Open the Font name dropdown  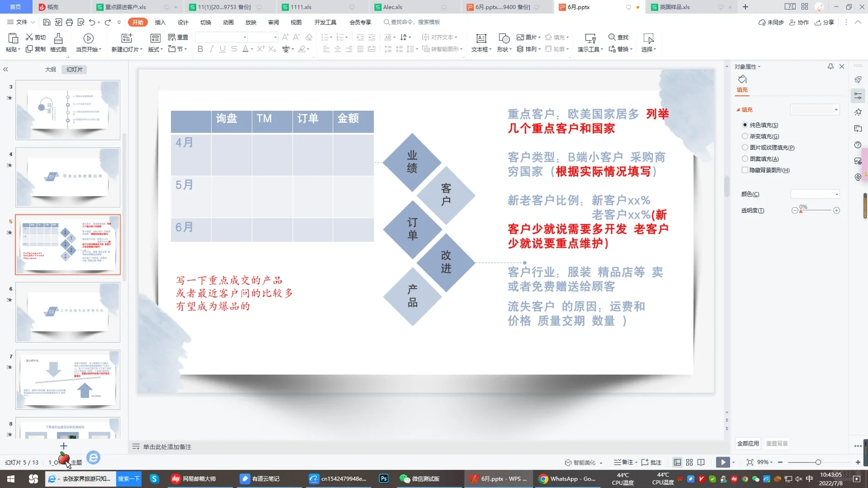(x=245, y=37)
